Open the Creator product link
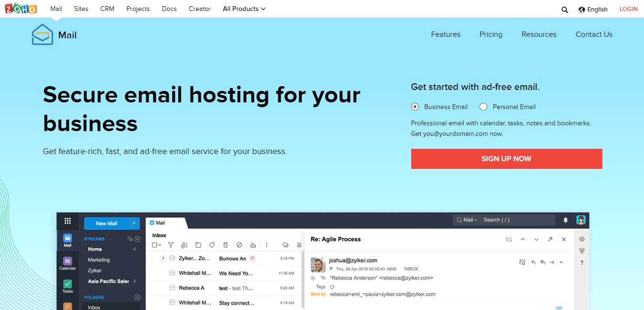Screen dimensions: 644x310 [x=200, y=9]
